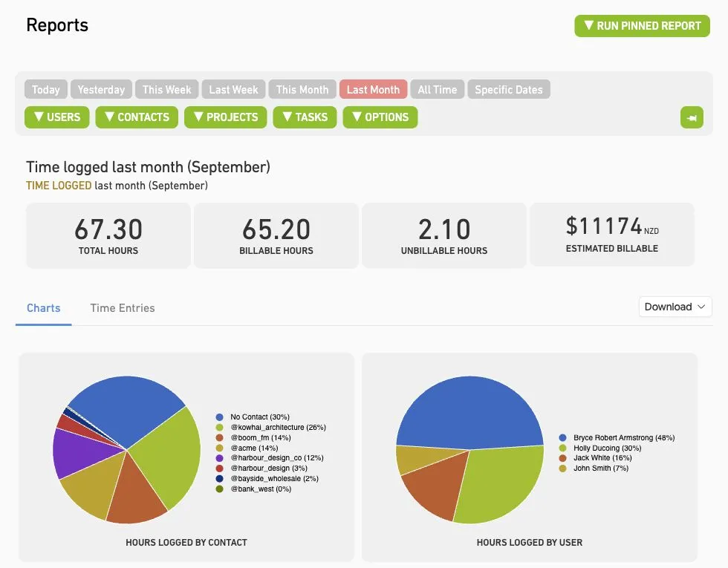This screenshot has height=568, width=728.
Task: Click 'Time logged last month (September)' heading
Action: (148, 167)
